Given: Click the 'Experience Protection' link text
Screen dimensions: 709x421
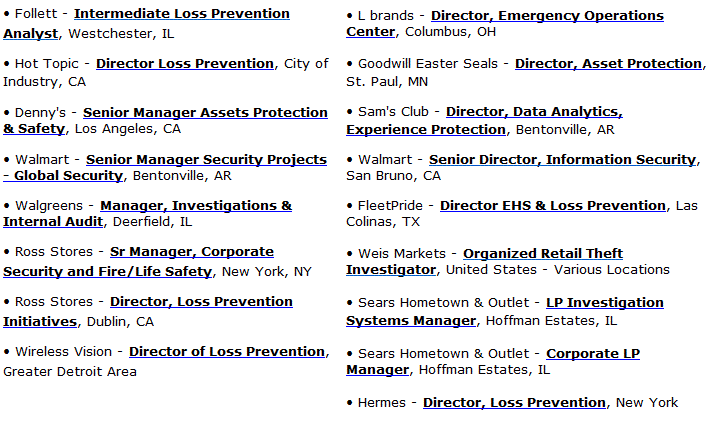Looking at the screenshot, I should coord(426,130).
